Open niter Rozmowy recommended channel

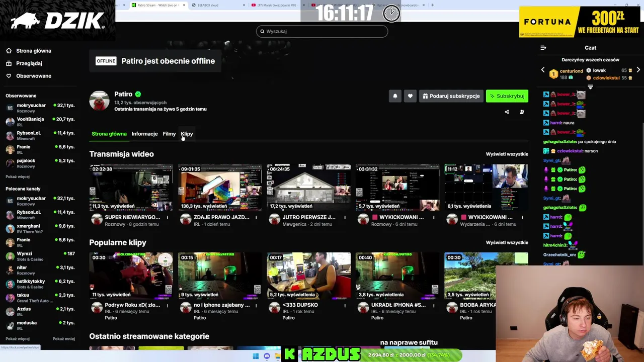click(40, 270)
